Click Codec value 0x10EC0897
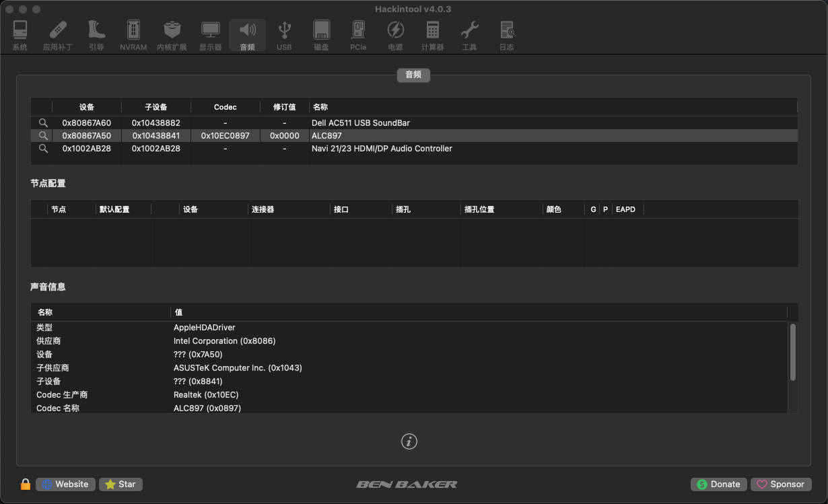This screenshot has width=828, height=504. click(x=226, y=136)
